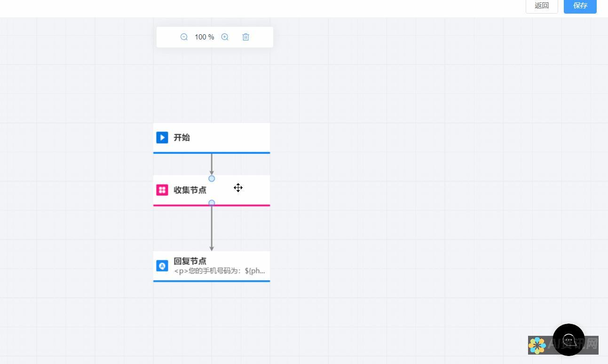Click the zoom out magnifier icon
Screen dimensions: 608x364
tap(184, 37)
